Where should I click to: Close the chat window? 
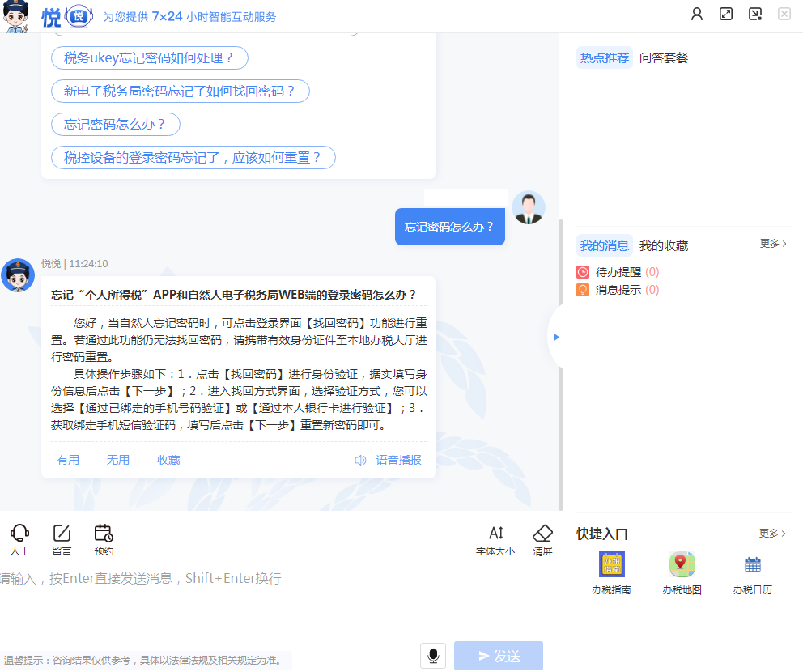[784, 14]
